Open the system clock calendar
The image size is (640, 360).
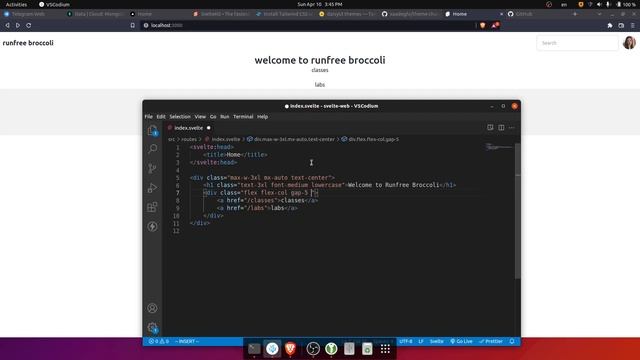(x=320, y=4)
